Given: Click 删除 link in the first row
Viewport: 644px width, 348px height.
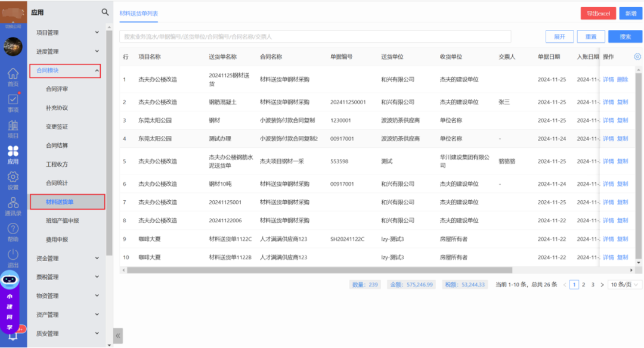Looking at the screenshot, I should point(623,79).
